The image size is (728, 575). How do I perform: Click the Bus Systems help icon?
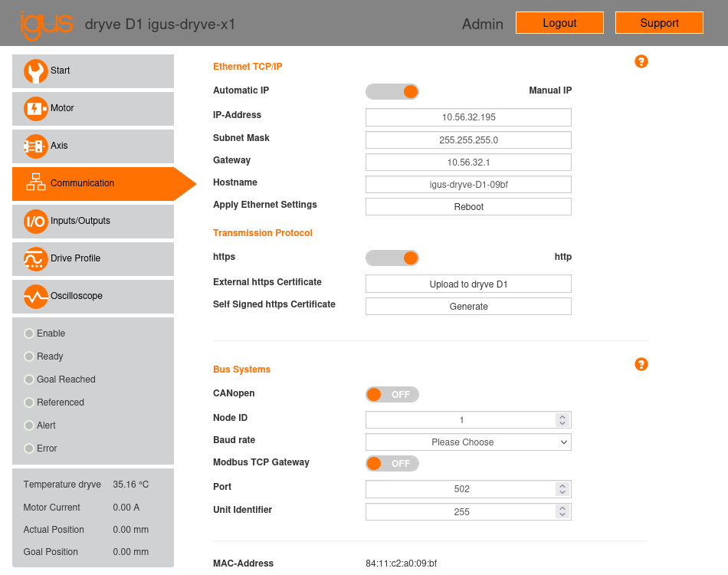[x=641, y=364]
